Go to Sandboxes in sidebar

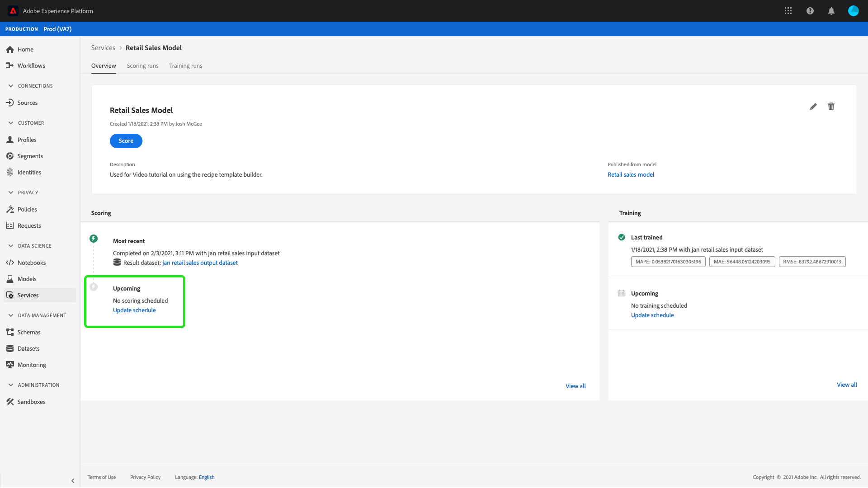point(31,402)
